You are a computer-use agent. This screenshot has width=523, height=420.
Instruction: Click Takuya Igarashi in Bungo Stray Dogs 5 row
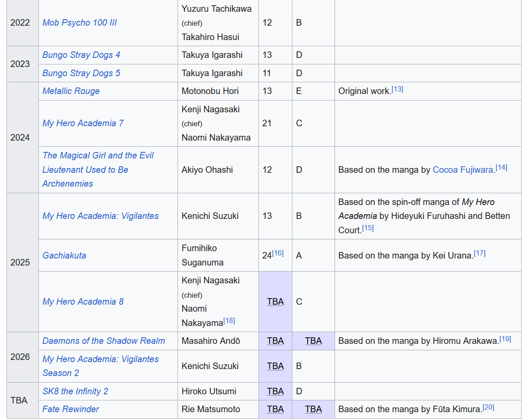(212, 73)
